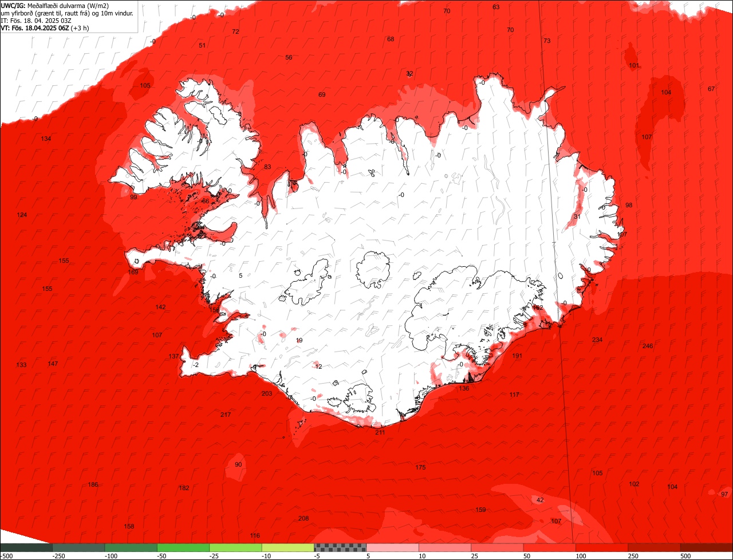Select the legend swatch between -50 and -25
Image resolution: width=733 pixels, height=560 pixels.
[x=183, y=547]
